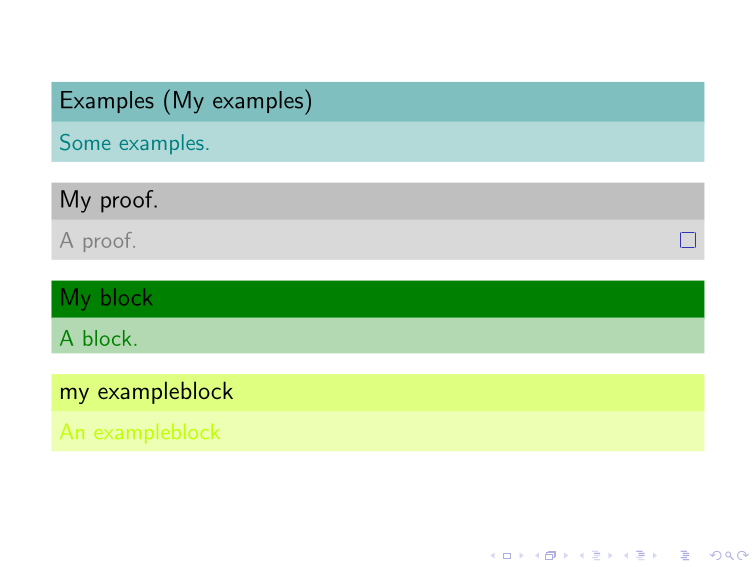Go to the previous frame arrow
The height and width of the screenshot is (567, 756).
[x=537, y=555]
